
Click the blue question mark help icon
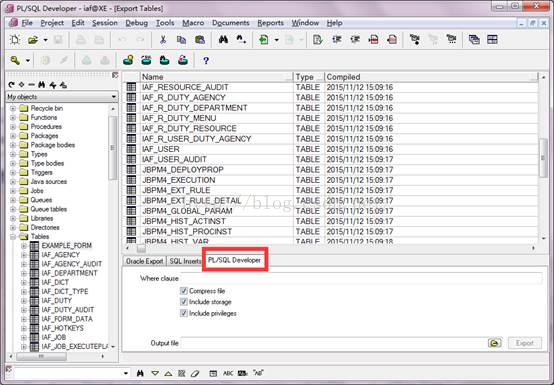click(x=206, y=61)
